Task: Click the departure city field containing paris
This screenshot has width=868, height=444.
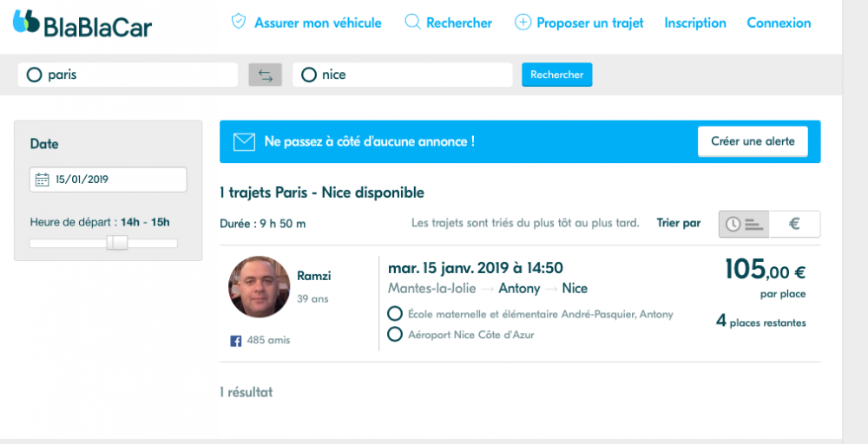Action: [x=130, y=75]
